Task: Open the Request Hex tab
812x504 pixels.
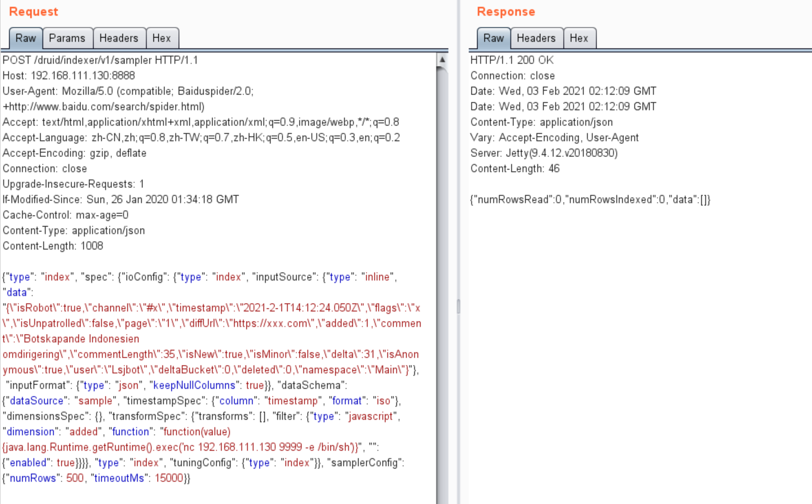Action: click(x=162, y=38)
